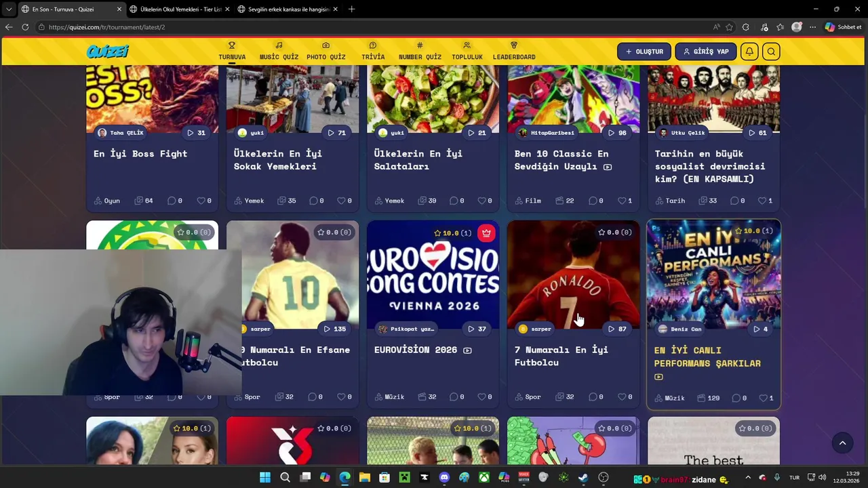The height and width of the screenshot is (488, 868).
Task: Add this page to favorites with star icon
Action: [729, 27]
